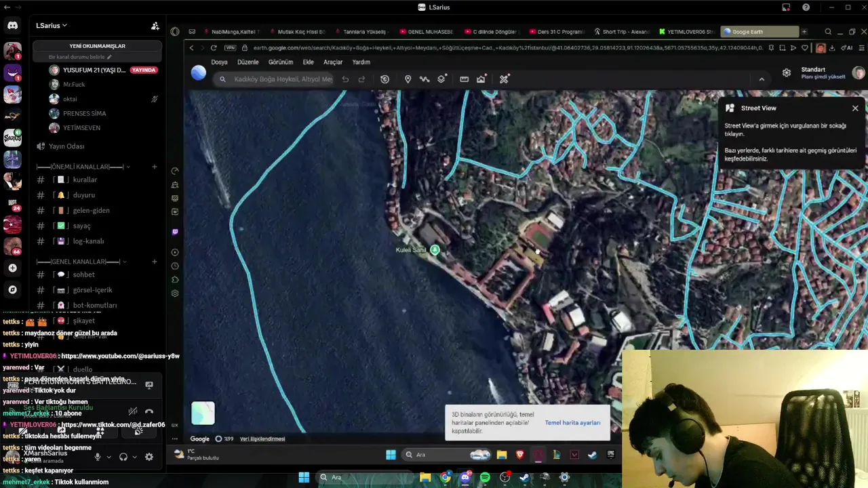Click Veri İlişkilendirmesi link
Image resolution: width=868 pixels, height=488 pixels.
tap(262, 439)
